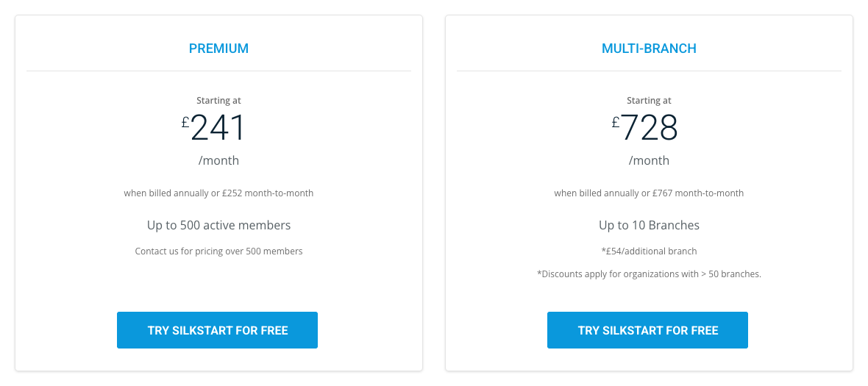
Task: Click the Multi-Branch plan's Try SilkStart For Free button
Action: [647, 330]
